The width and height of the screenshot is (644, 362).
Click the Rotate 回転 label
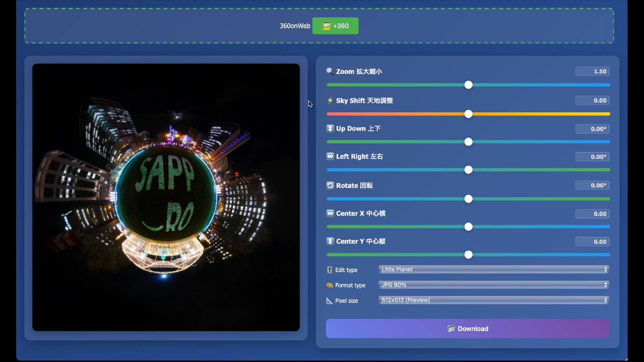(355, 185)
